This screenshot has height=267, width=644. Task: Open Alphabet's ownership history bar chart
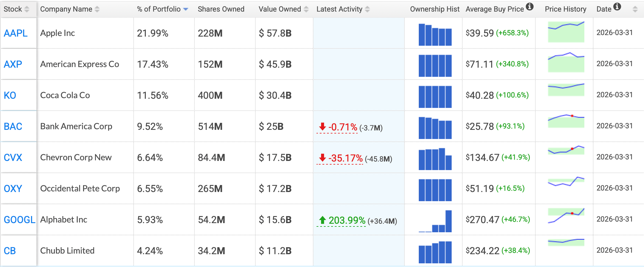point(435,221)
